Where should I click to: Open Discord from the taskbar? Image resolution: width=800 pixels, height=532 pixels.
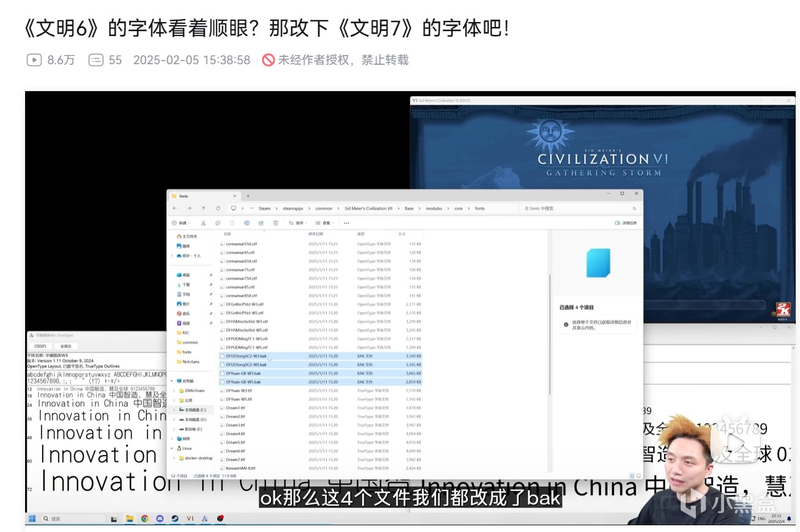pos(160,519)
